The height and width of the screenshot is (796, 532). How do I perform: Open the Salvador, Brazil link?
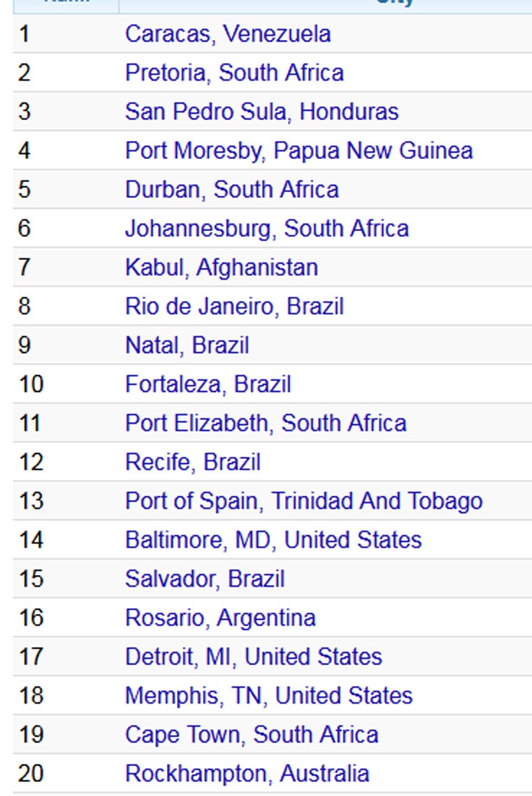[204, 579]
